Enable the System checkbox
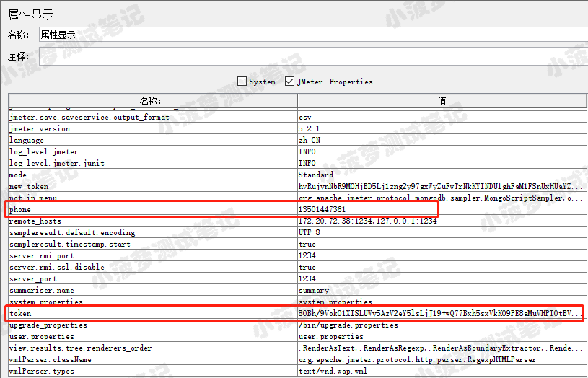This screenshot has width=588, height=378. point(242,82)
